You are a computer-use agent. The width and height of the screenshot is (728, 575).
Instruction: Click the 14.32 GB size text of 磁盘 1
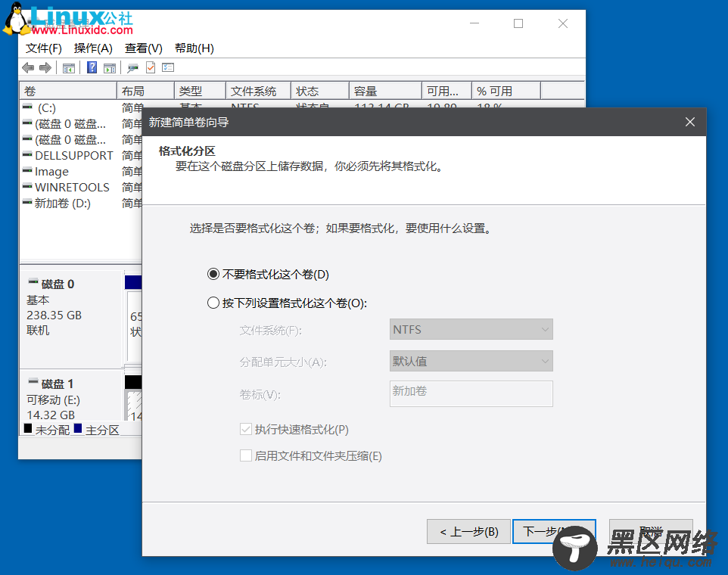(51, 415)
